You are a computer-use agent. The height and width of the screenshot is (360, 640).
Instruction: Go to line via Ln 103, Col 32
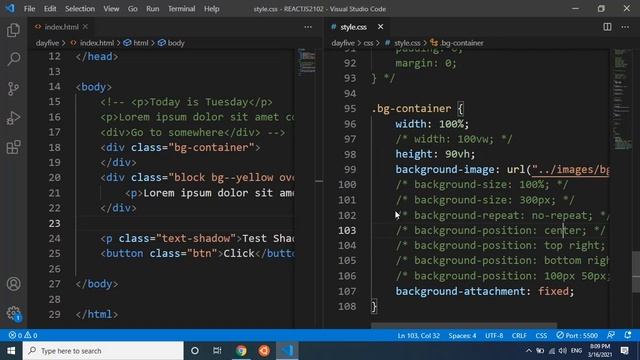(418, 335)
